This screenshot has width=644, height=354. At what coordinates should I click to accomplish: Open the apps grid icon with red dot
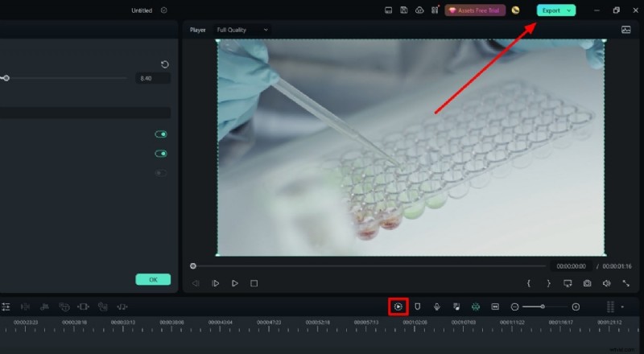[x=435, y=10]
